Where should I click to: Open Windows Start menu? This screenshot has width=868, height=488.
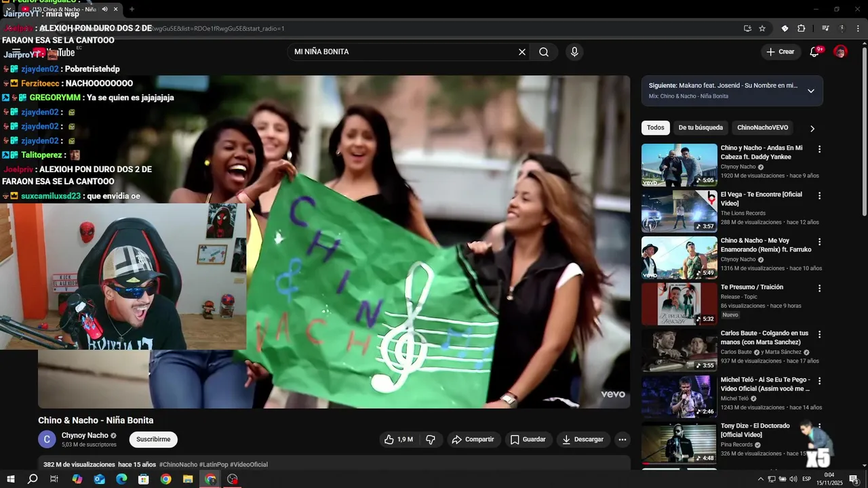click(x=11, y=479)
